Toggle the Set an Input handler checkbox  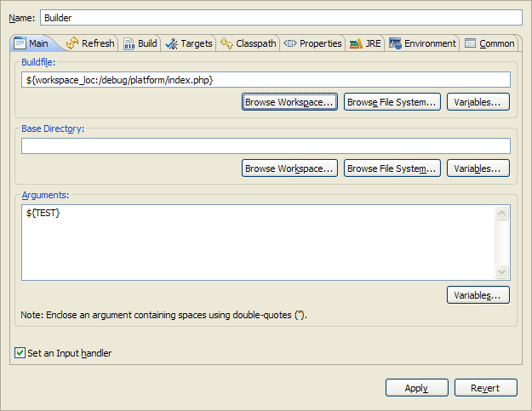tap(20, 353)
